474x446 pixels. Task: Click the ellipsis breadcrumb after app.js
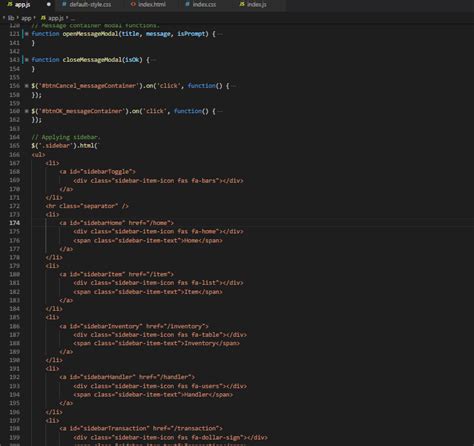tap(73, 18)
